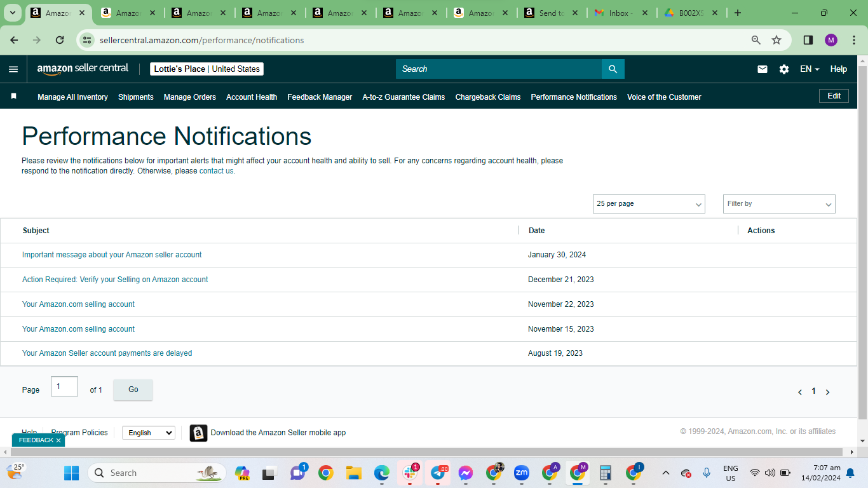Click the Seller Central search field
Viewport: 868px width, 488px height.
(x=499, y=69)
